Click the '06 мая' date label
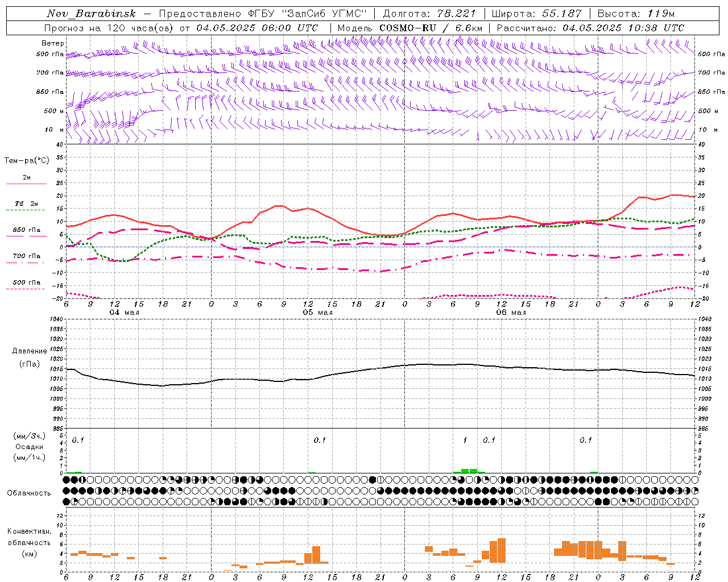 (x=511, y=313)
